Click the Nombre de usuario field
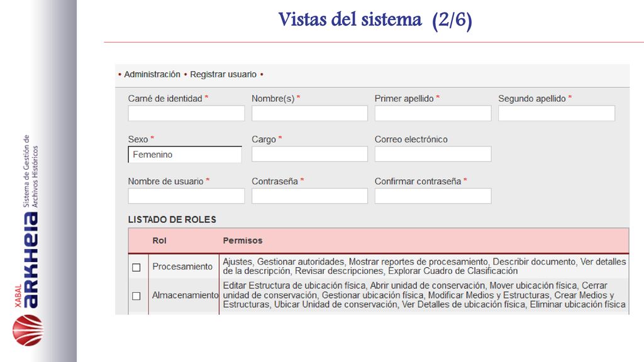Image resolution: width=644 pixels, height=362 pixels. 186,196
